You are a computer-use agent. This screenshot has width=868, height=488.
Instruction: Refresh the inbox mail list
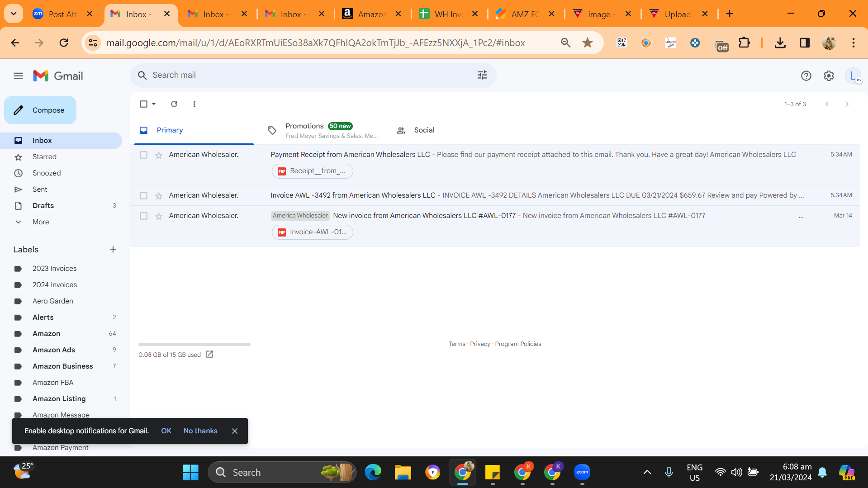pos(174,104)
